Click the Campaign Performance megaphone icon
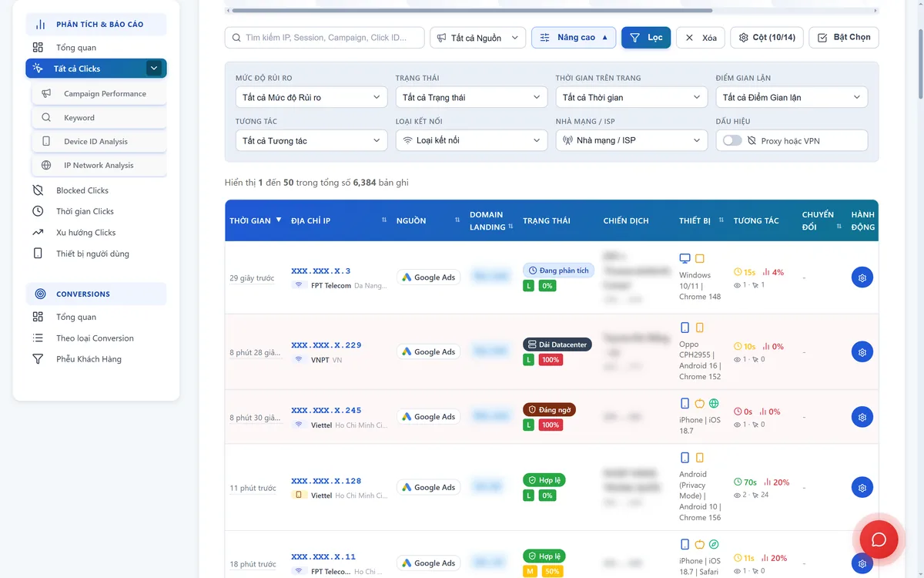This screenshot has width=924, height=578. [46, 94]
